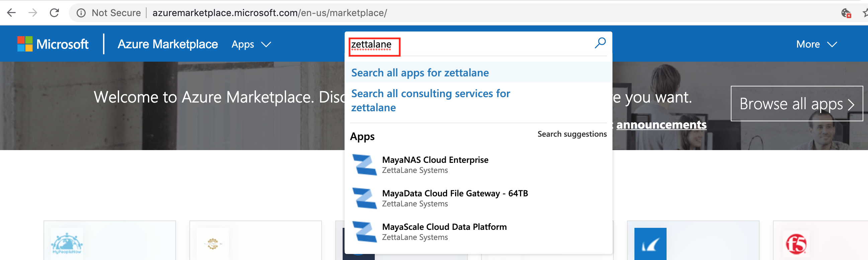Open MayaData Cloud File Gateway - 64TB suggestion

click(454, 198)
